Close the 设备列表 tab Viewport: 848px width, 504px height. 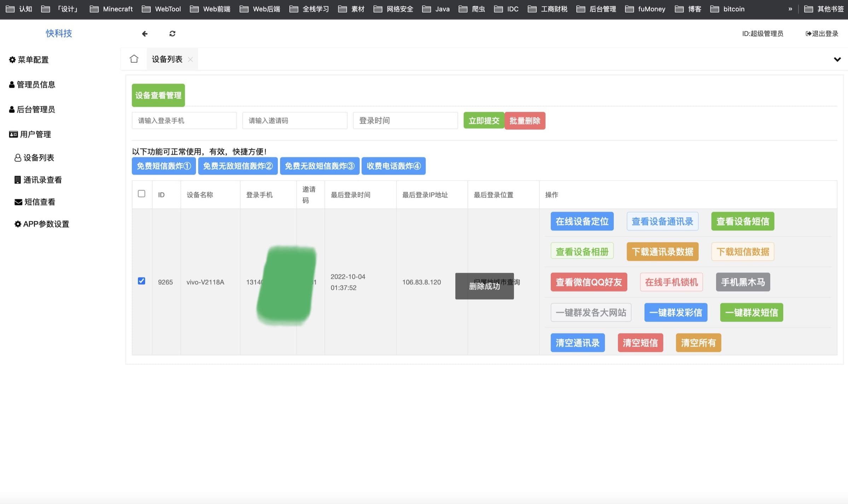coord(190,59)
